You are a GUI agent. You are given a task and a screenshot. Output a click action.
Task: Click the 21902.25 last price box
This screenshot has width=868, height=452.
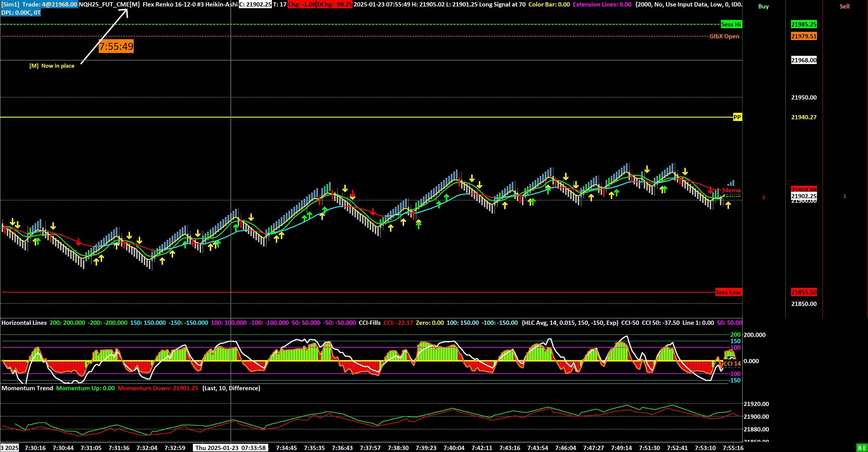(x=804, y=196)
